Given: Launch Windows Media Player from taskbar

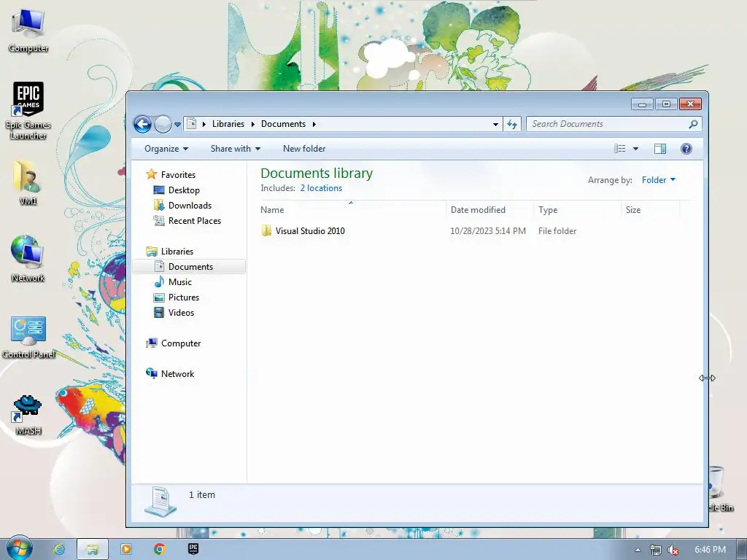Looking at the screenshot, I should (x=126, y=549).
